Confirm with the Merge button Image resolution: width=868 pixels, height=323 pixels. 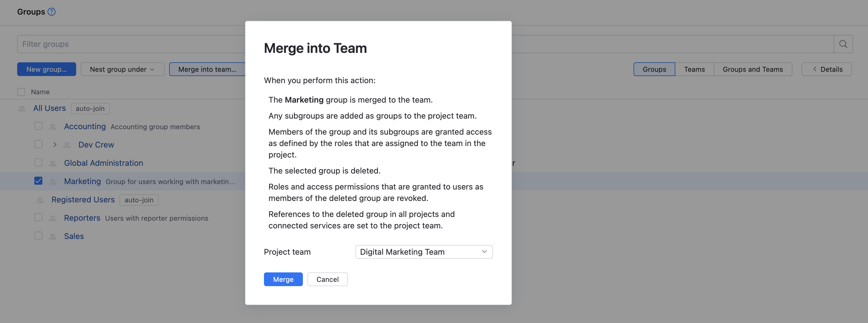(x=283, y=279)
